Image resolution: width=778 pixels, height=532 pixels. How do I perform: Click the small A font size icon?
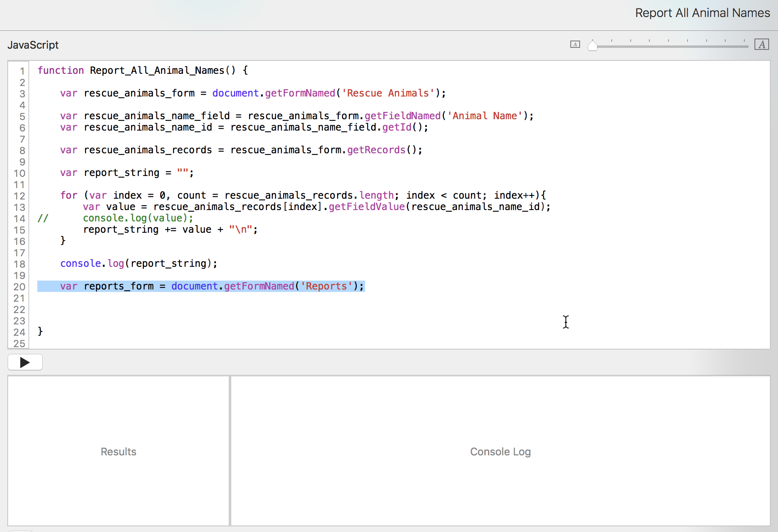[x=575, y=45]
